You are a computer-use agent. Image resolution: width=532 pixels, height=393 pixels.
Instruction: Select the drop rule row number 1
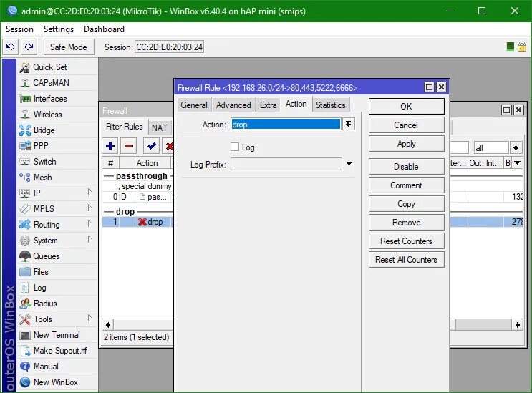click(137, 222)
